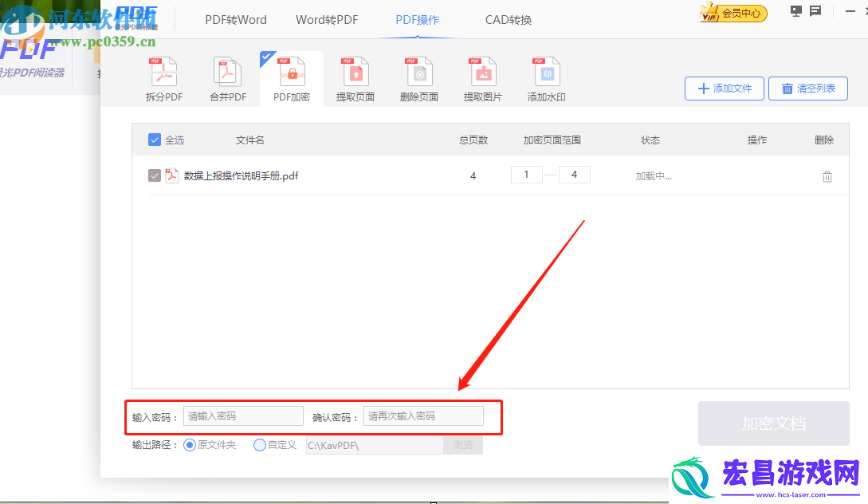
Task: Click the PDF file icon beside 数据上报操作说明手册.pdf
Action: click(x=171, y=175)
